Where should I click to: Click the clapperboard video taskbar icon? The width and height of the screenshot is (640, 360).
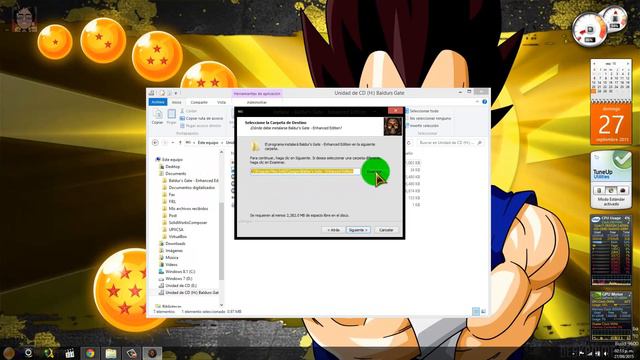click(69, 353)
